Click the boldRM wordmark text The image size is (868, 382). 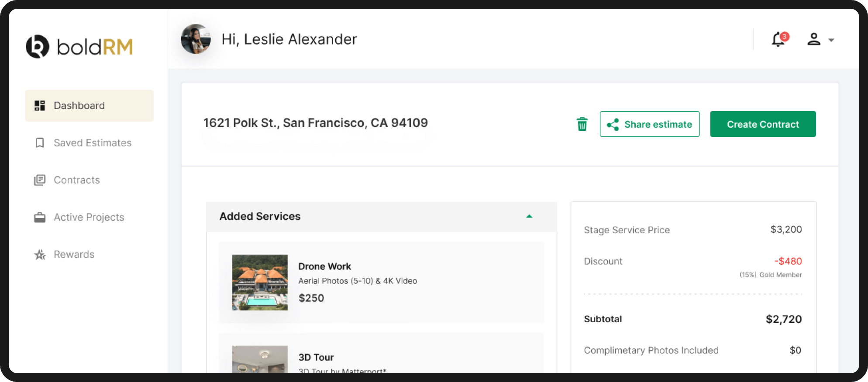[x=95, y=47]
